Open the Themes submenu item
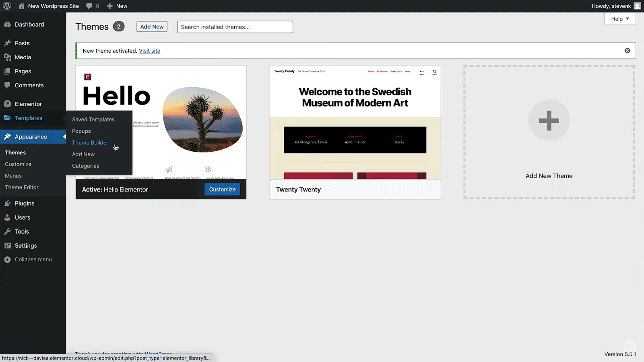The image size is (644, 362). click(x=15, y=152)
